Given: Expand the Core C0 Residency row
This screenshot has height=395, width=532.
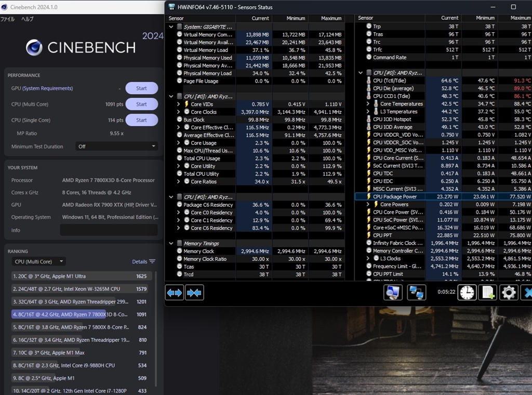Looking at the screenshot, I should (179, 213).
